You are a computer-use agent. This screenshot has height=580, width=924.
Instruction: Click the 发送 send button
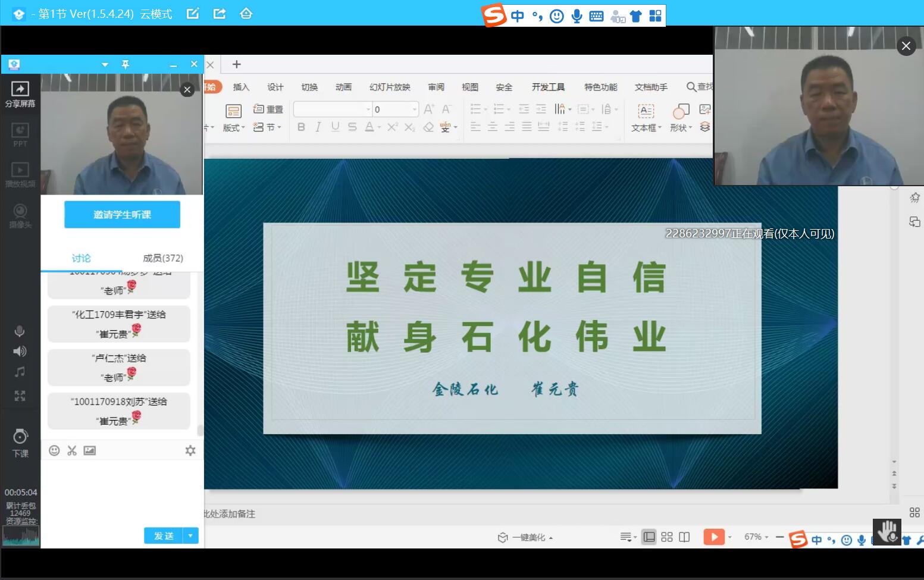(x=164, y=536)
